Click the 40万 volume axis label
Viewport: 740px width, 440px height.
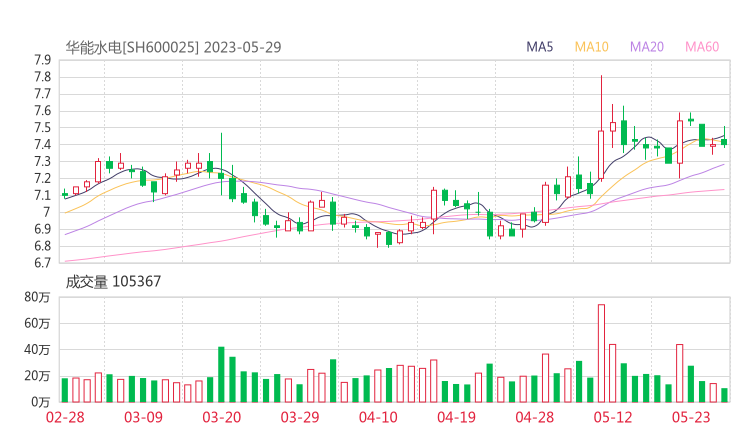37,350
